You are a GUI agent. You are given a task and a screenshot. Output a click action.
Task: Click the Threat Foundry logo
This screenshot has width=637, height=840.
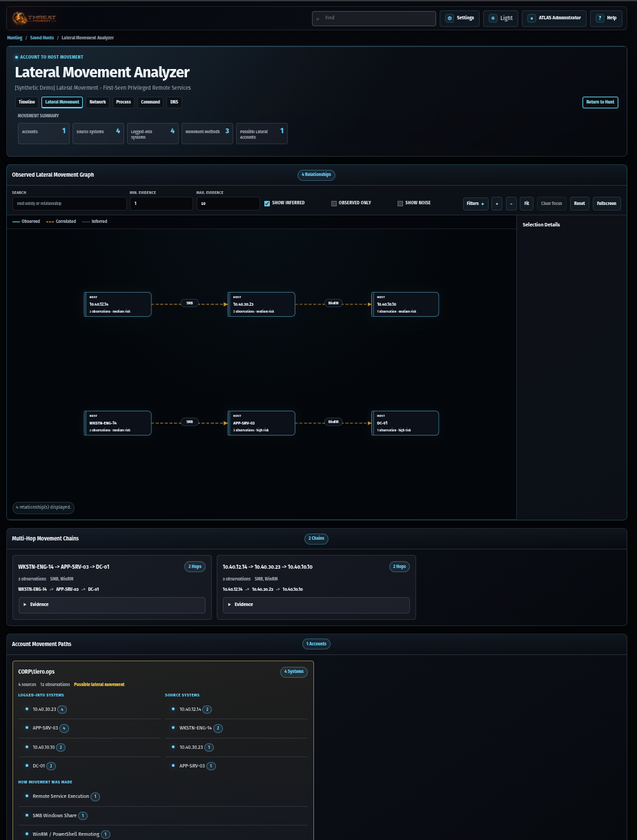[35, 19]
